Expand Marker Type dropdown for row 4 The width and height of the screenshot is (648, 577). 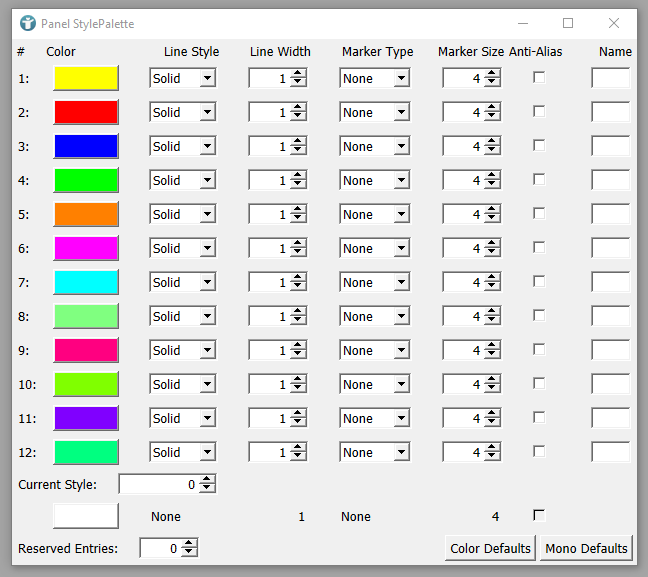tap(401, 181)
